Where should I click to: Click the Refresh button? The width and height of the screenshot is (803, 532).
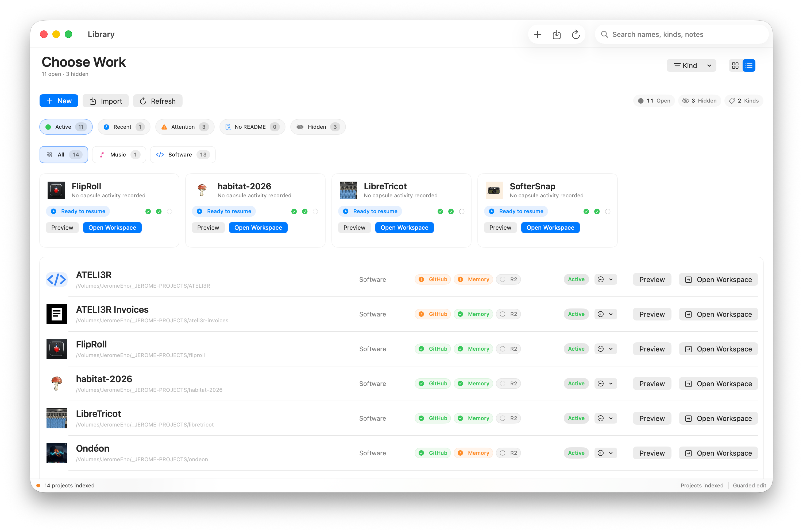point(157,101)
